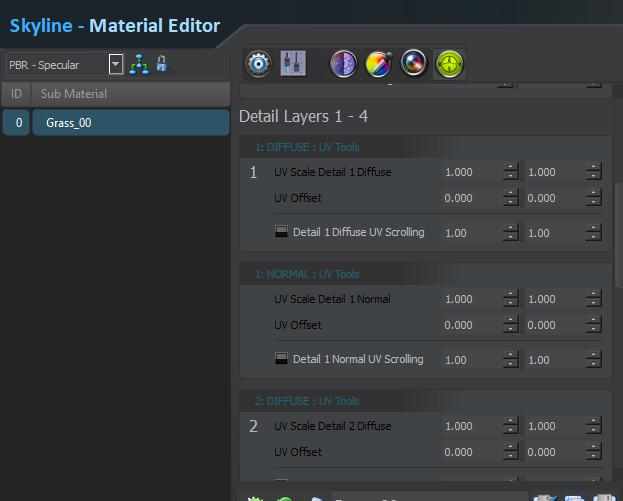Click first Detail 1 Normal UV Scrolling value
This screenshot has width=623, height=501.
[471, 360]
